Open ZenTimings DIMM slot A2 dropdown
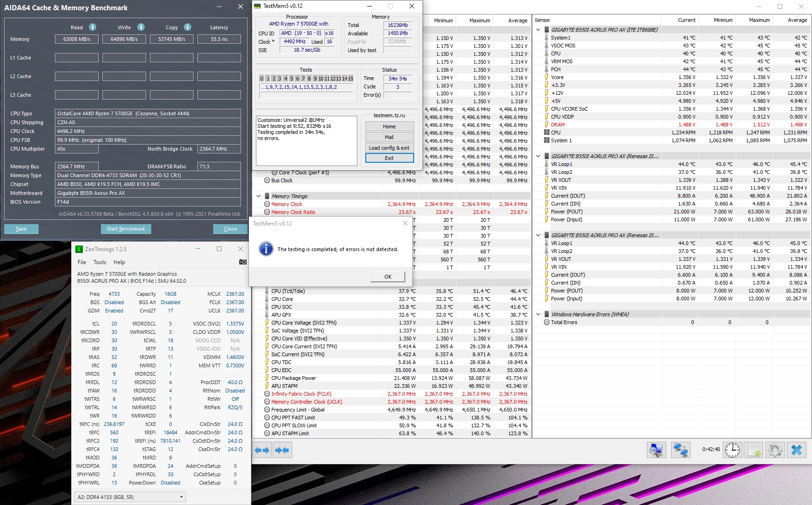The image size is (812, 505). pyautogui.click(x=130, y=497)
